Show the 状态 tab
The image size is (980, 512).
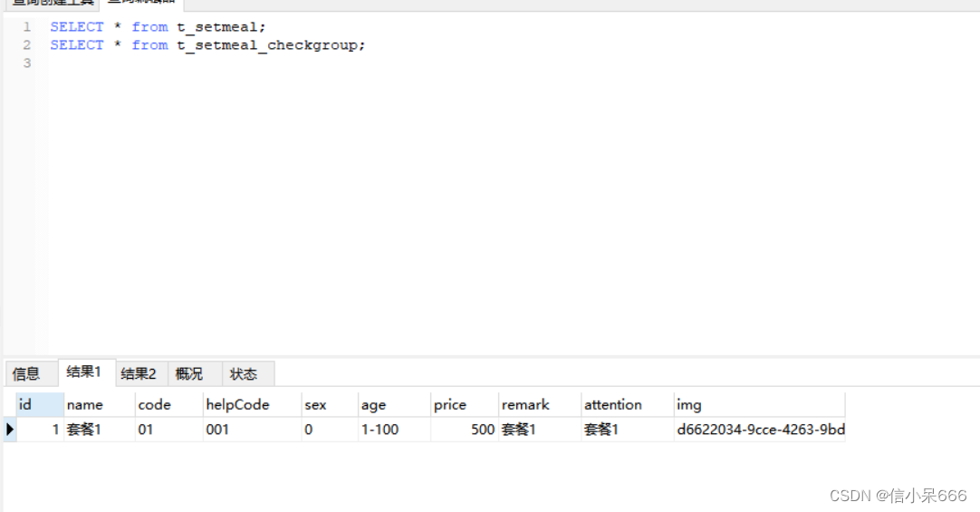point(244,373)
